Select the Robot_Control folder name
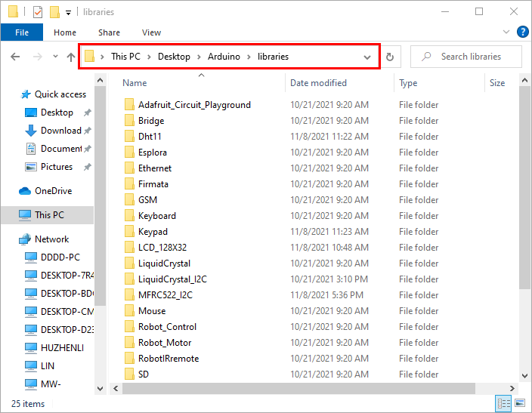 point(167,327)
